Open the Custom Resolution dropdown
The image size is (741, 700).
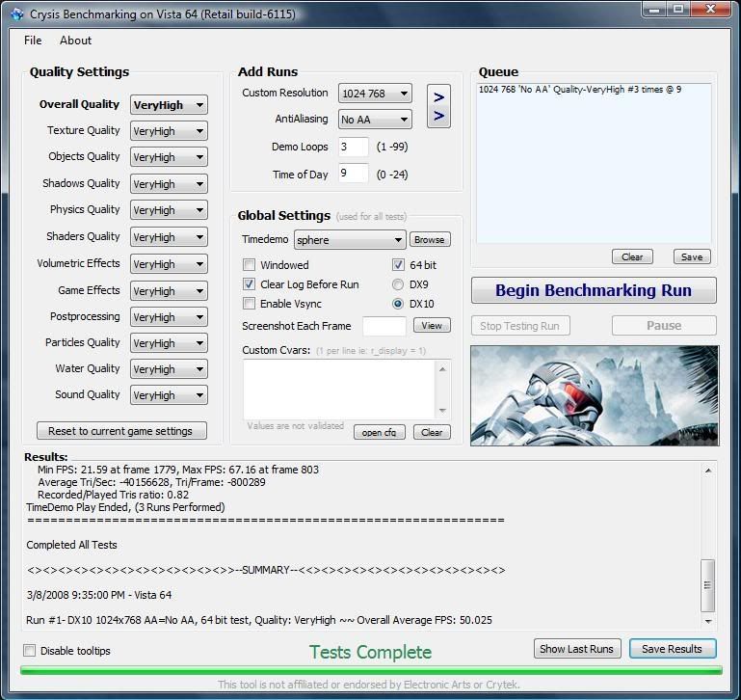click(375, 94)
